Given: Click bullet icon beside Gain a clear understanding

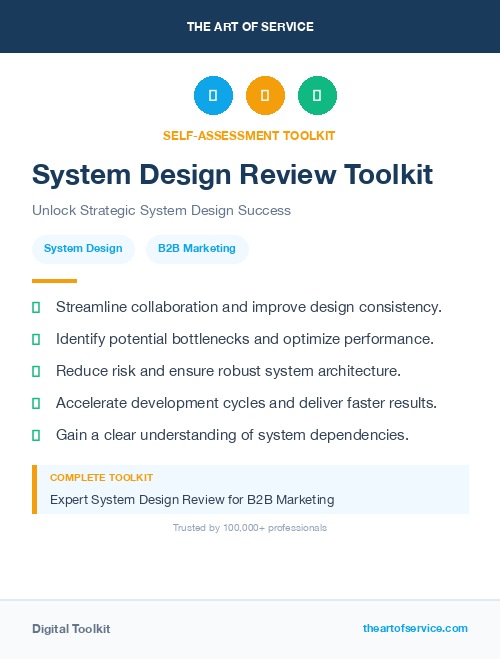Looking at the screenshot, I should [36, 435].
